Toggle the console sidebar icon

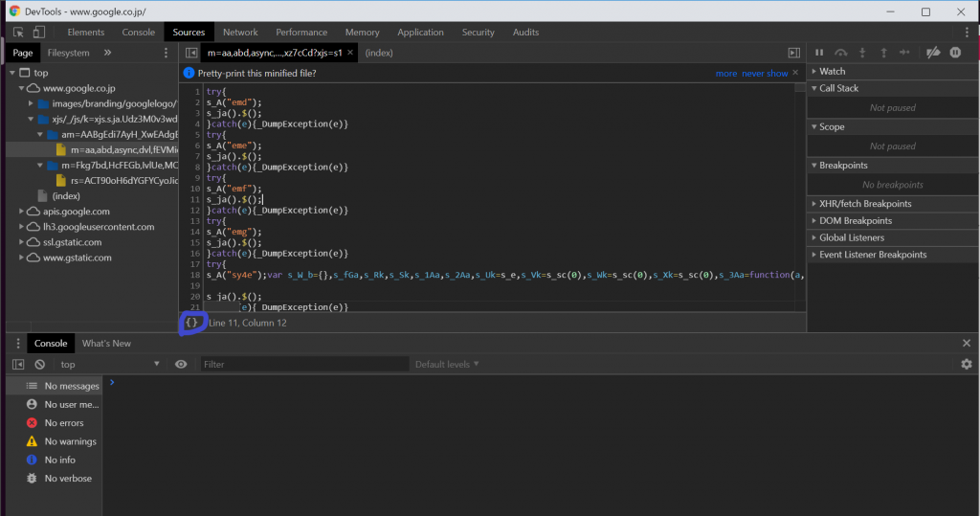(18, 364)
